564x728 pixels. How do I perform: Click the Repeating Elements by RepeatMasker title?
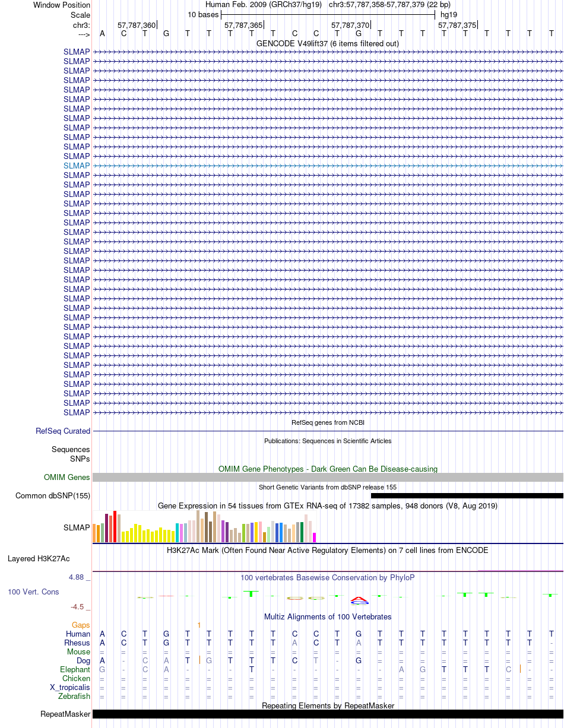pyautogui.click(x=328, y=705)
